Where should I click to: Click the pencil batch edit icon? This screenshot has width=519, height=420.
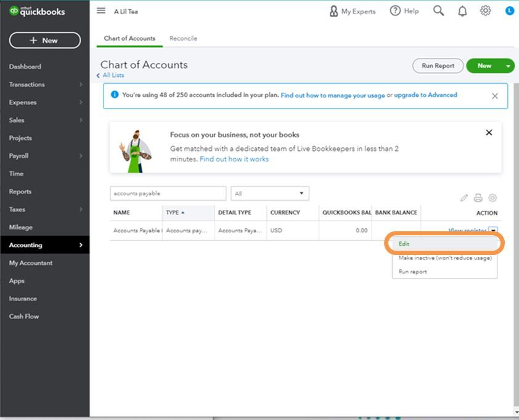(x=464, y=198)
